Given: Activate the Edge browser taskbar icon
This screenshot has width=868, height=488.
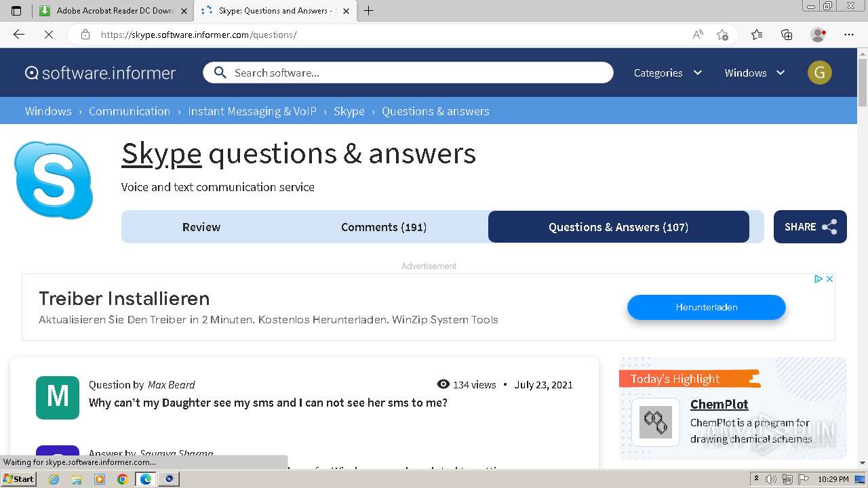Looking at the screenshot, I should point(146,479).
